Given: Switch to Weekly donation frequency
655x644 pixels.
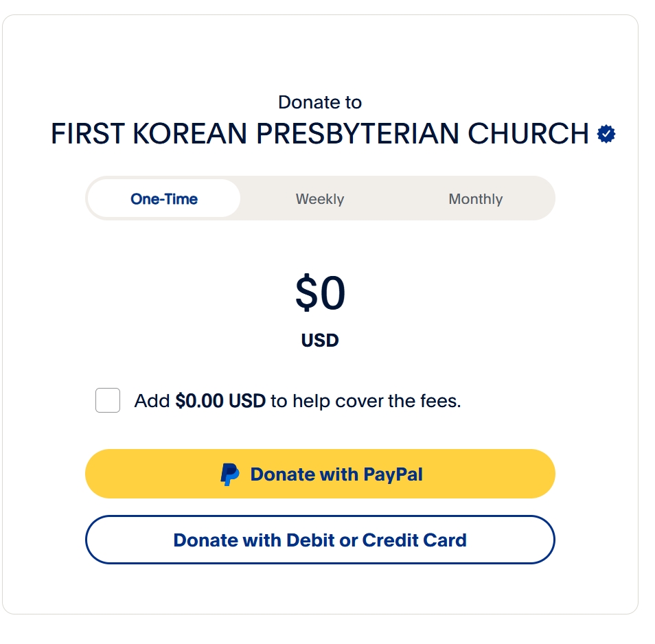Looking at the screenshot, I should 320,199.
